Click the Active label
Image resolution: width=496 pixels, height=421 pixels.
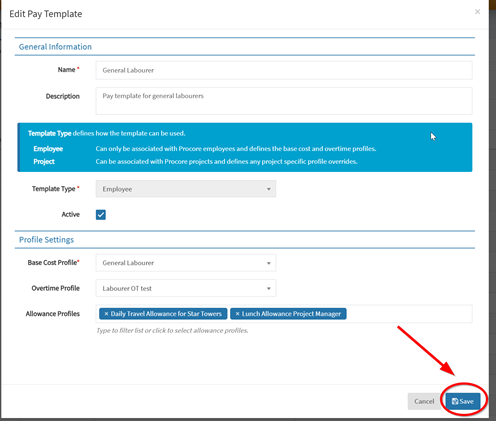click(x=71, y=214)
